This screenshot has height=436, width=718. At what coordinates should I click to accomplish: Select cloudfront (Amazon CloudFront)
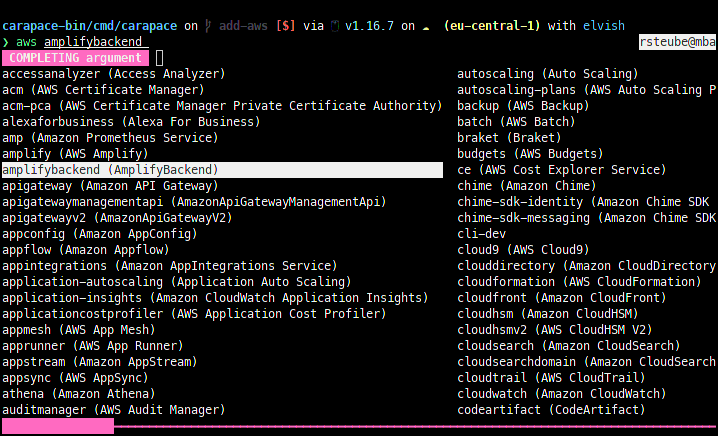pos(561,298)
